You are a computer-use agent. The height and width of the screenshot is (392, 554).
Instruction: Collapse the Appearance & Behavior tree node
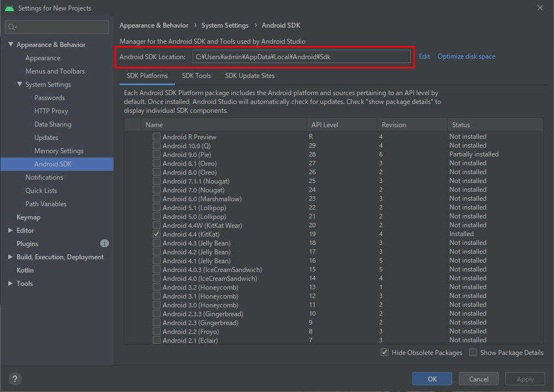(11, 44)
